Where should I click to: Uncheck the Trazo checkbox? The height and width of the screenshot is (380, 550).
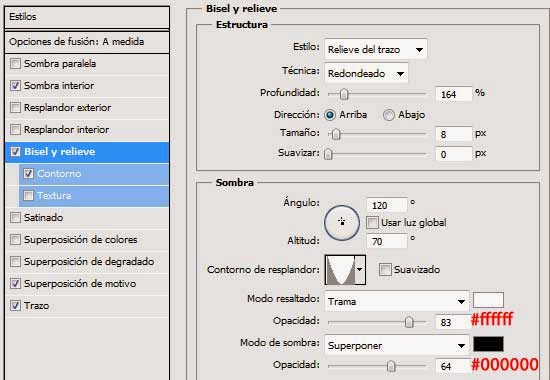point(15,306)
